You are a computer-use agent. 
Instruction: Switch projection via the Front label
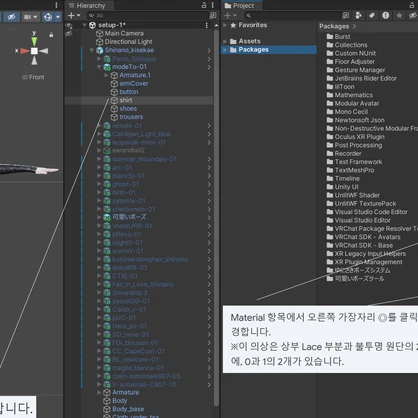[33, 77]
